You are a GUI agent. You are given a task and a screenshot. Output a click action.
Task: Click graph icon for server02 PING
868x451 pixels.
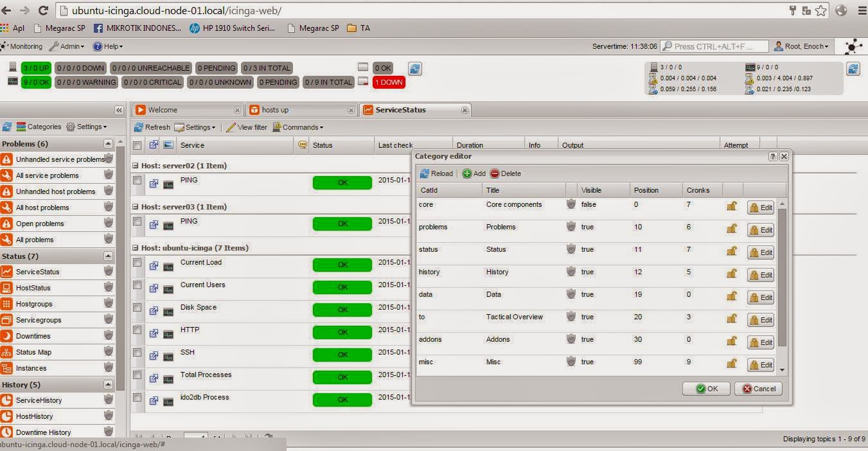pyautogui.click(x=168, y=184)
